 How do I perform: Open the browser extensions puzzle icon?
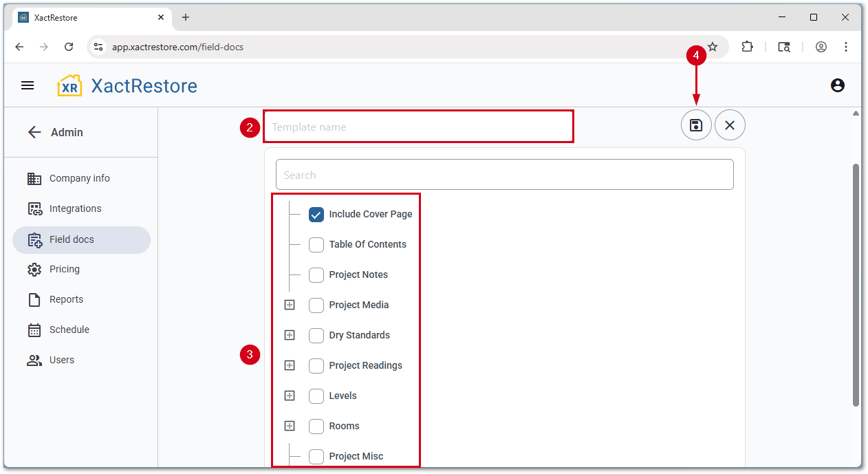[x=747, y=47]
